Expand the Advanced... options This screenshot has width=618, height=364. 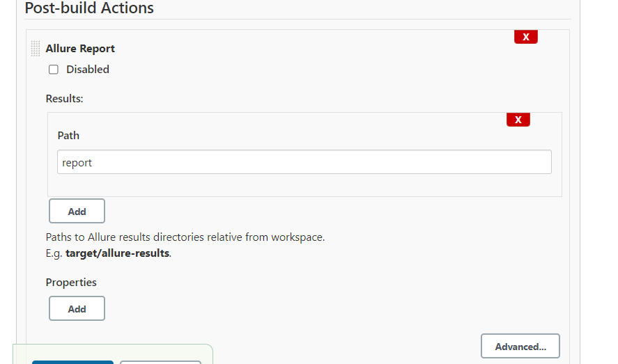520,346
